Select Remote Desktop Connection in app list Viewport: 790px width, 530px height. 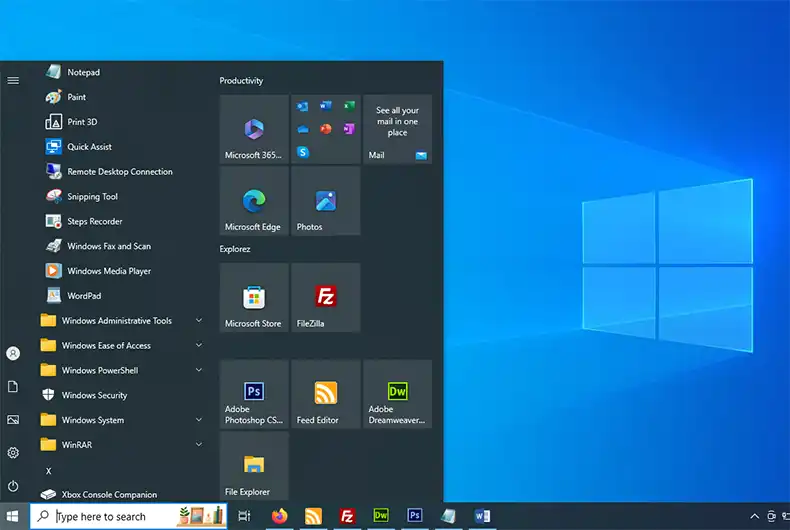point(119,172)
